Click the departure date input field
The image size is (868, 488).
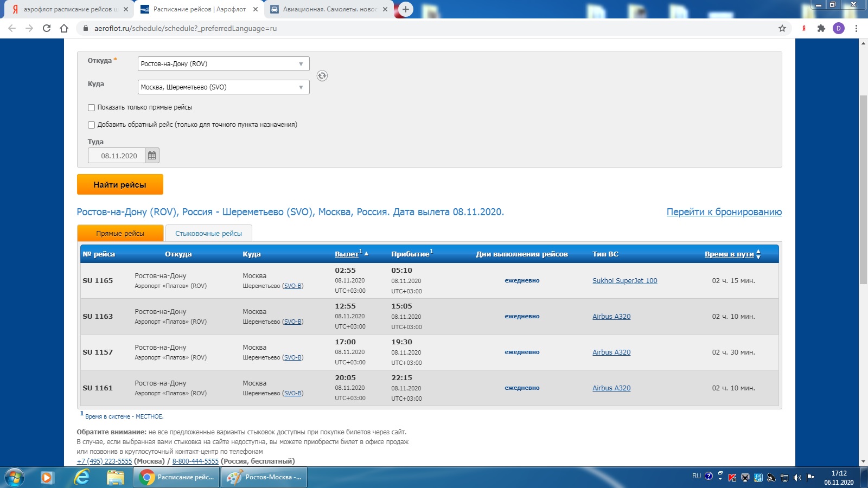[x=117, y=156]
